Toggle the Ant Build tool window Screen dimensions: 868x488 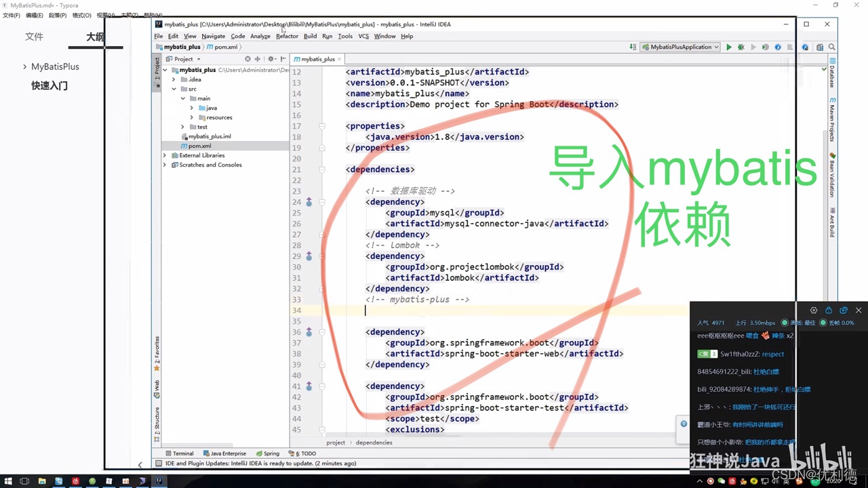pos(832,222)
